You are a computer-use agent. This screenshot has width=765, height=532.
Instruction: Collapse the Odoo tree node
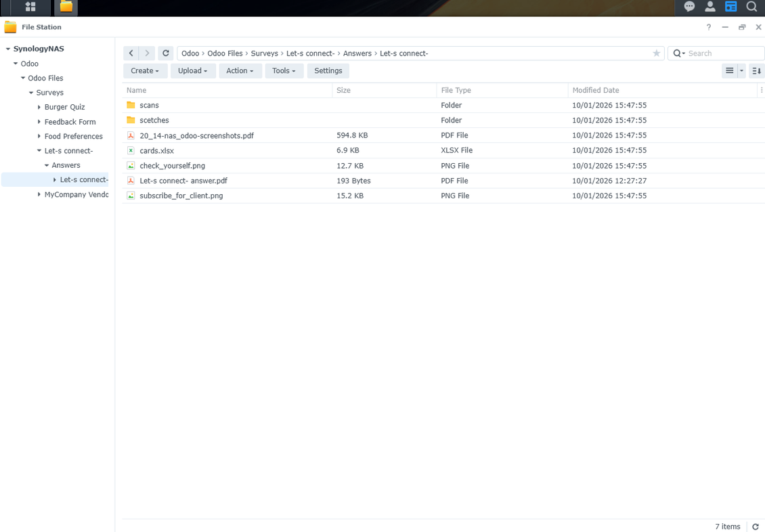coord(16,64)
